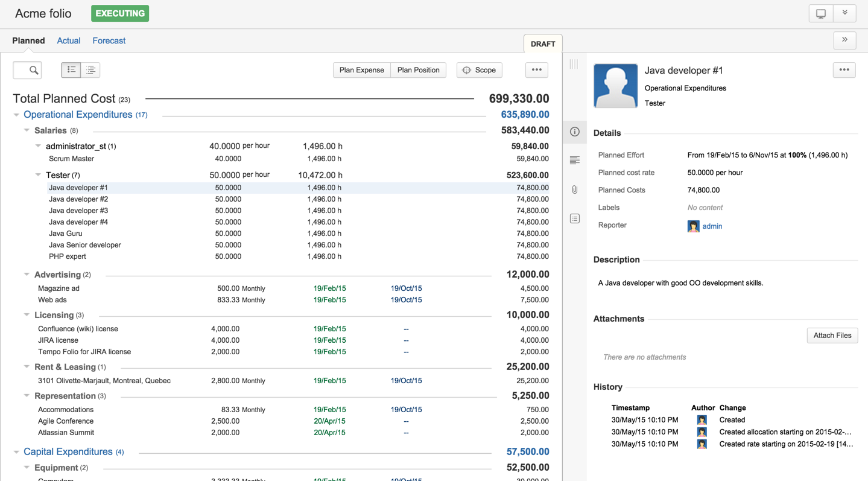Open the info details side tab
The width and height of the screenshot is (868, 481).
pos(575,132)
